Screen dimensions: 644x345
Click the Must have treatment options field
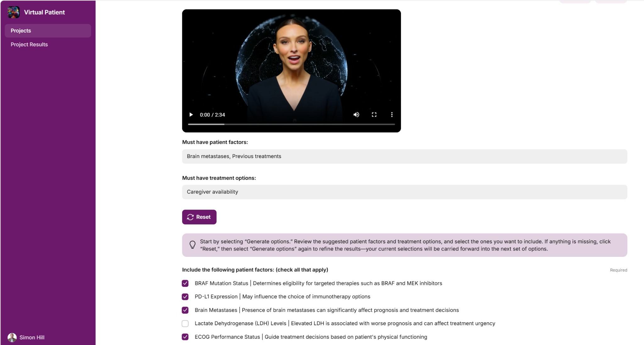pyautogui.click(x=404, y=192)
